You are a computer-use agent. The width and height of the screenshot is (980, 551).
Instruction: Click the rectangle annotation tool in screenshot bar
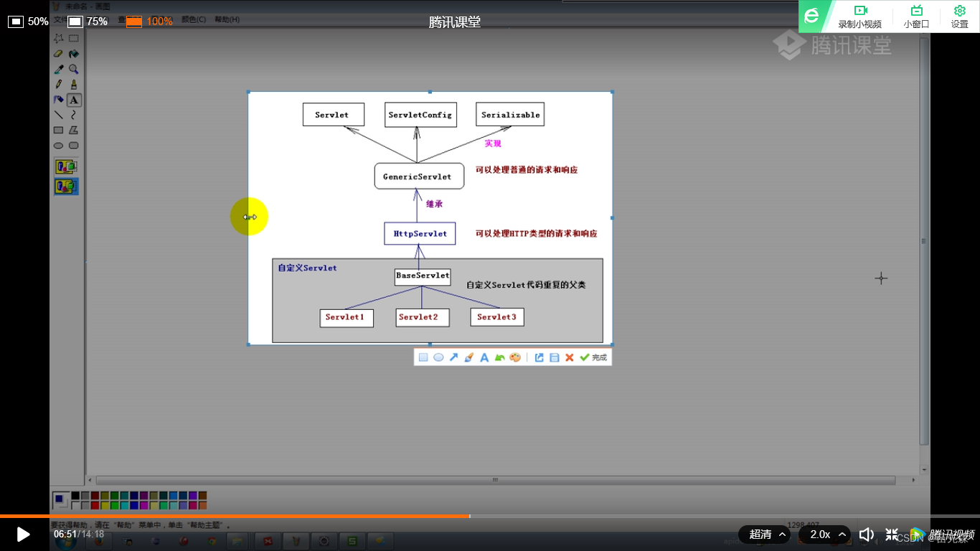click(x=423, y=357)
